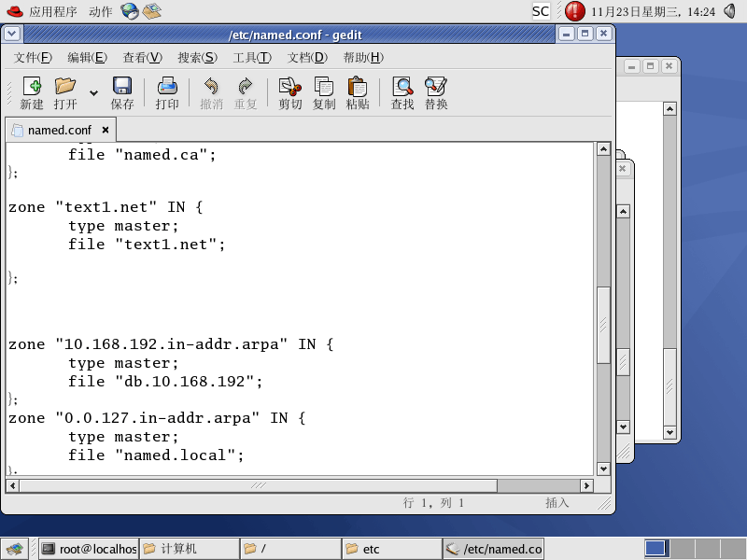Viewport: 747px width, 560px height.
Task: Cut selection with the scissors icon
Action: [x=290, y=87]
